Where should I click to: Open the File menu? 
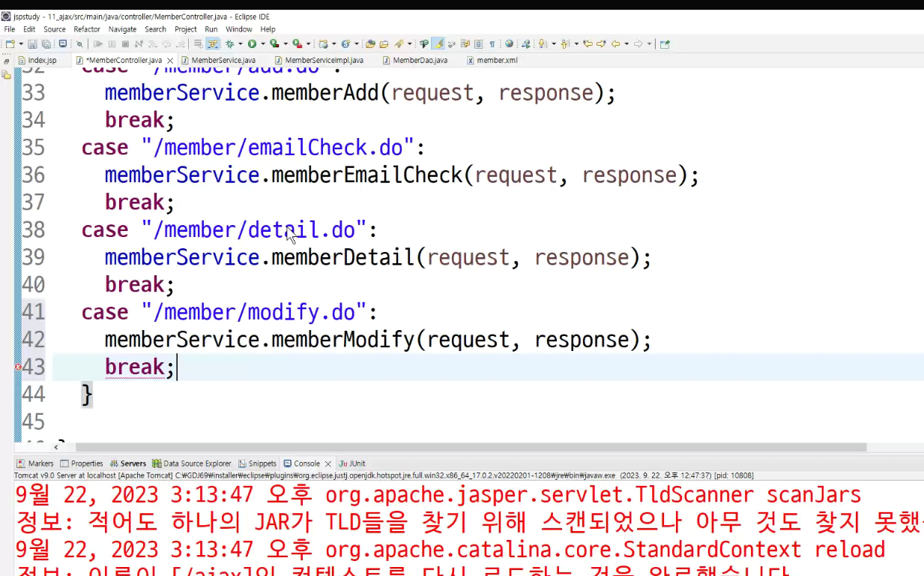tap(10, 29)
